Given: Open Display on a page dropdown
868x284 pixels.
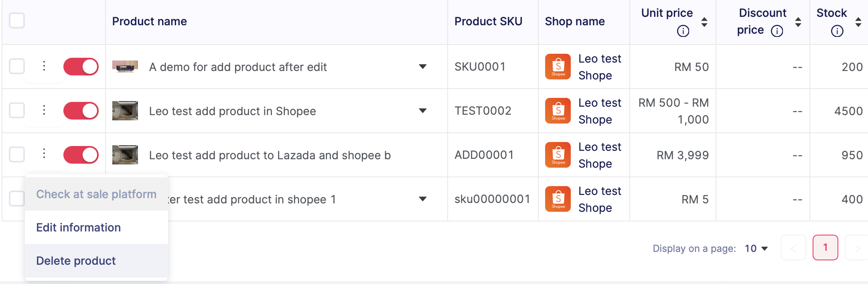Looking at the screenshot, I should tap(756, 249).
